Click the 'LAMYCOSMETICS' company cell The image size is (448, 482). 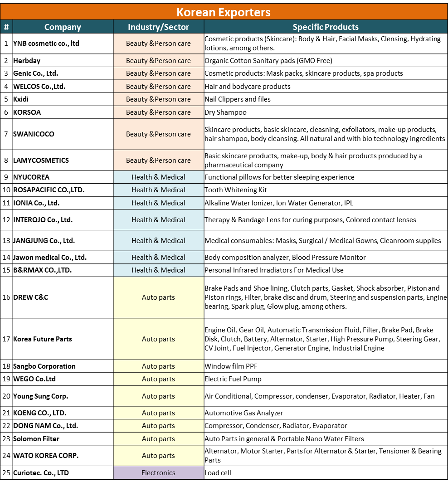coord(63,160)
